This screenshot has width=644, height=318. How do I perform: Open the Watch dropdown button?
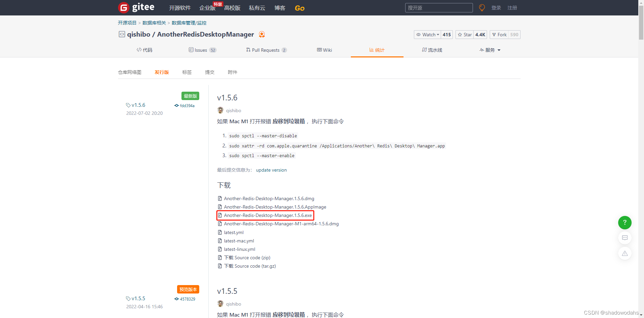(x=428, y=35)
